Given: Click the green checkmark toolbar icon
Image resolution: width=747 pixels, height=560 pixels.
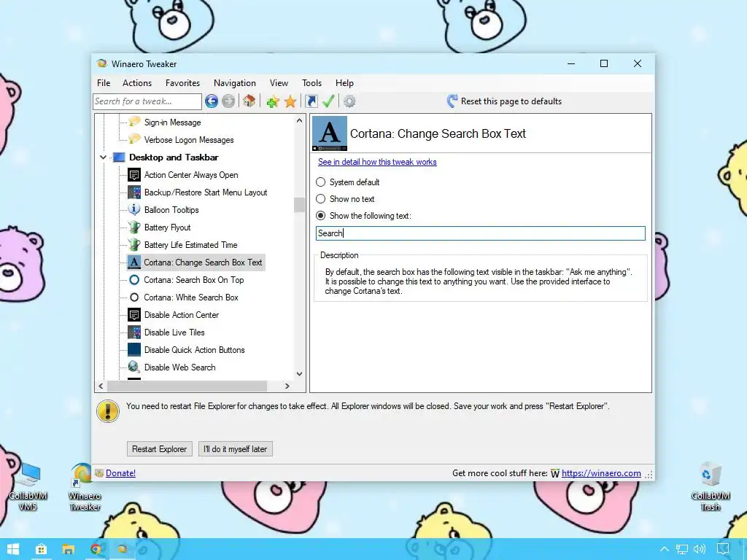Looking at the screenshot, I should point(328,101).
